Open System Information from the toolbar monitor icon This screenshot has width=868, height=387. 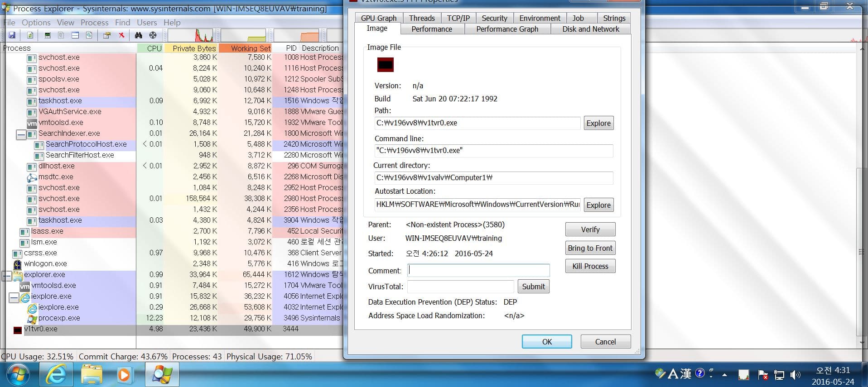pos(48,35)
